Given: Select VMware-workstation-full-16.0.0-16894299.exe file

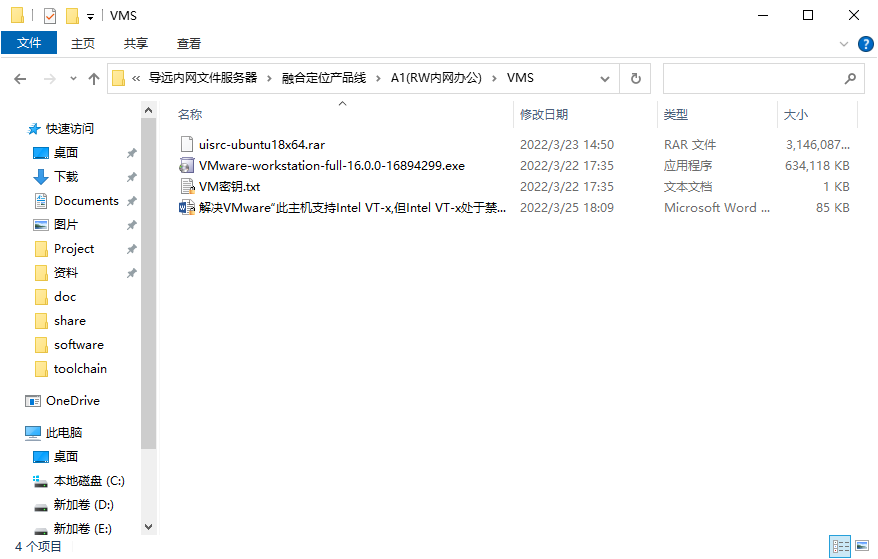Looking at the screenshot, I should pyautogui.click(x=331, y=166).
